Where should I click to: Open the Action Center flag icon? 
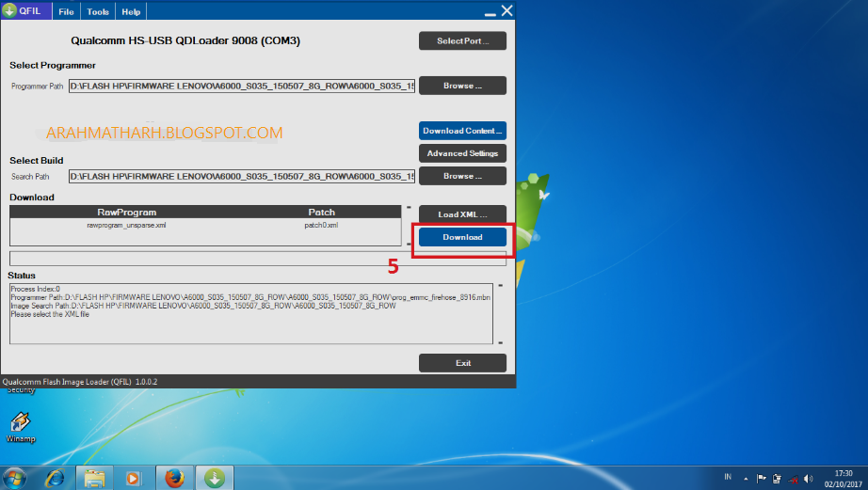[762, 479]
